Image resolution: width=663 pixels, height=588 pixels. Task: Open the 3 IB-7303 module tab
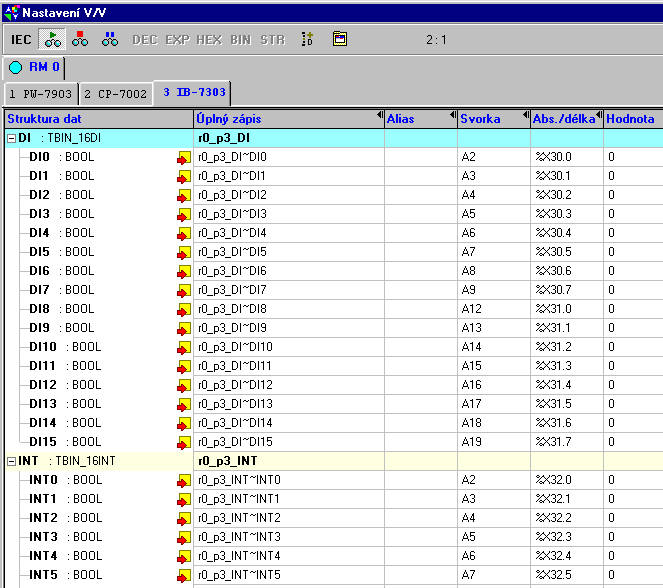192,92
